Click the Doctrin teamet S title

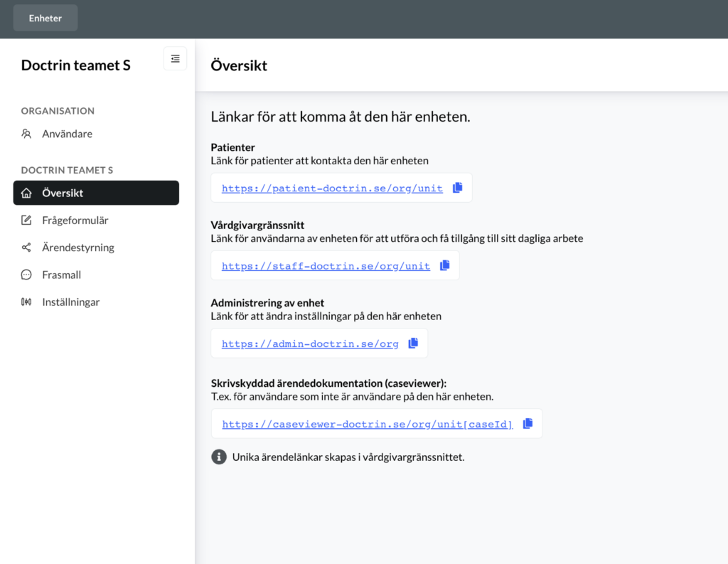75,65
